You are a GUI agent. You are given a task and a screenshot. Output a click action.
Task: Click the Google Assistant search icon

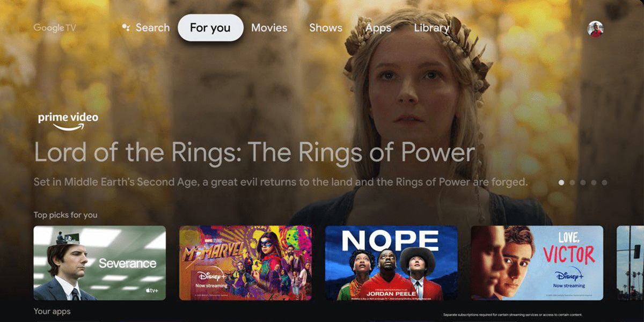point(126,27)
